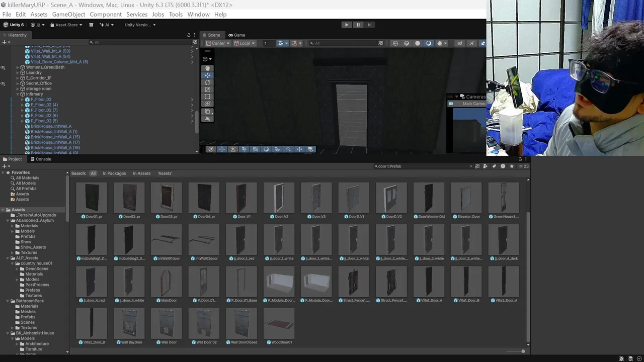This screenshot has height=362, width=644.
Task: Filter search to In Packages
Action: tap(114, 173)
